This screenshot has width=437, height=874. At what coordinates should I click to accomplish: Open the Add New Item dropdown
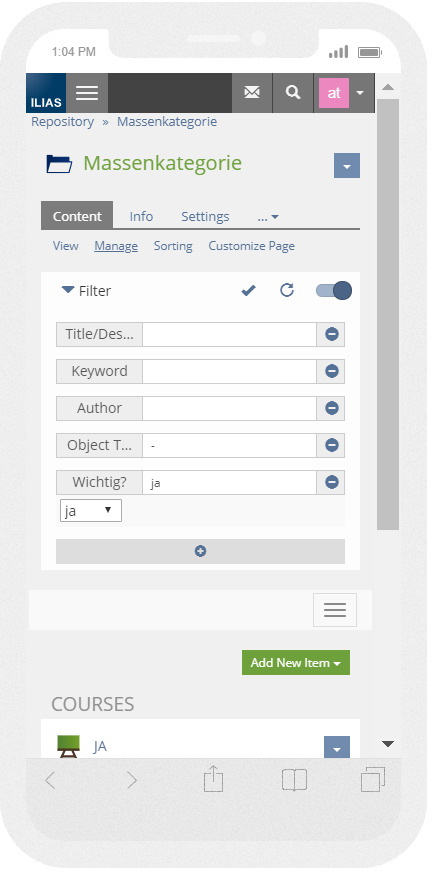(296, 663)
